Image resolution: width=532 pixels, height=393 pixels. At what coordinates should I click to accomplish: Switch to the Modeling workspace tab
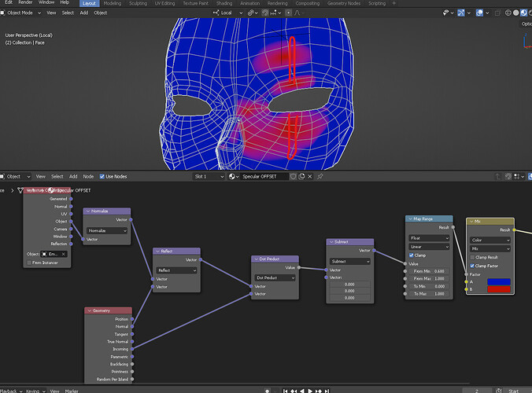tap(113, 3)
